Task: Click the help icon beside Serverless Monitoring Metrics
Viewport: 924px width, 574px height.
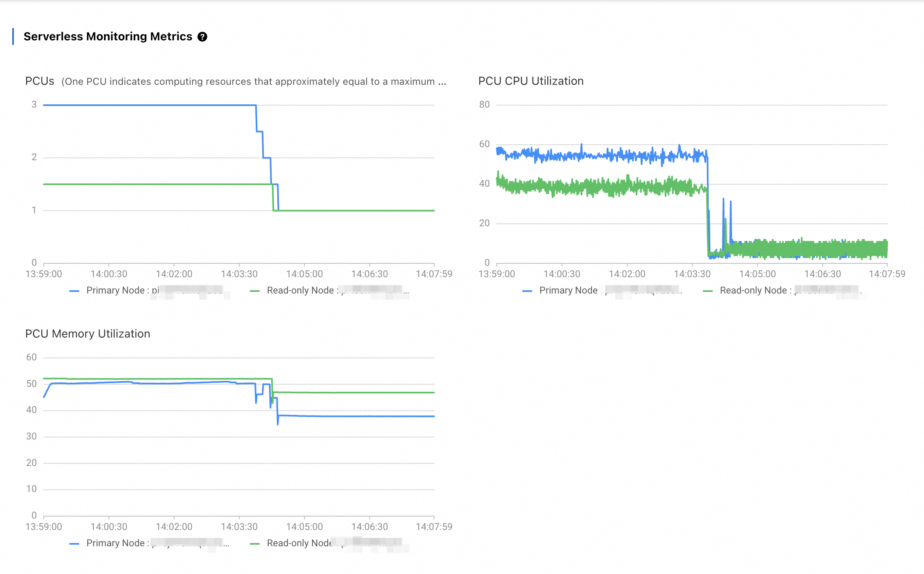Action: [x=202, y=37]
